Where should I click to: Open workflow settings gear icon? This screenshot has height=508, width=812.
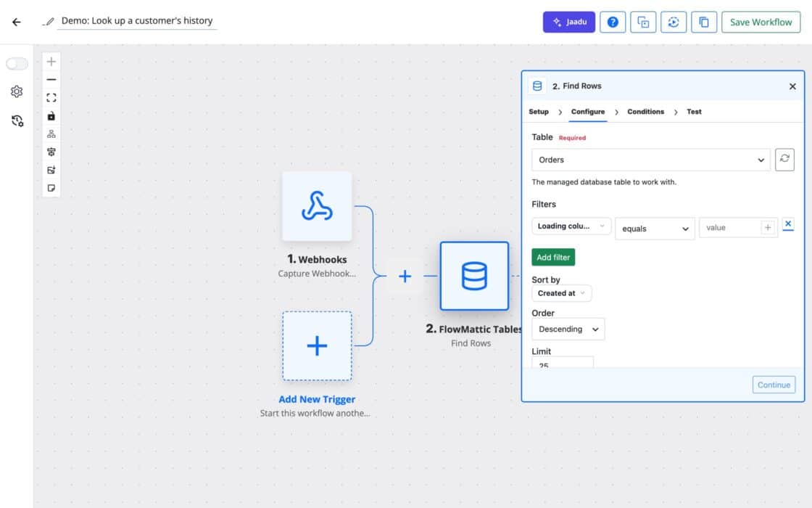click(x=17, y=91)
